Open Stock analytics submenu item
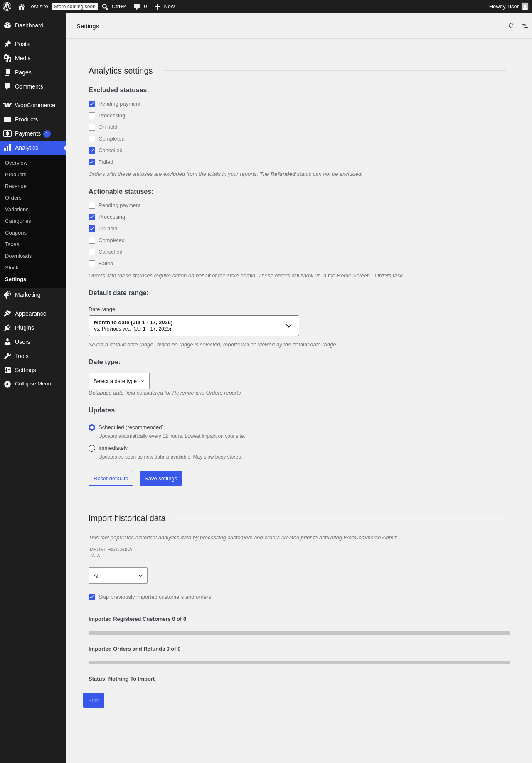 (12, 268)
